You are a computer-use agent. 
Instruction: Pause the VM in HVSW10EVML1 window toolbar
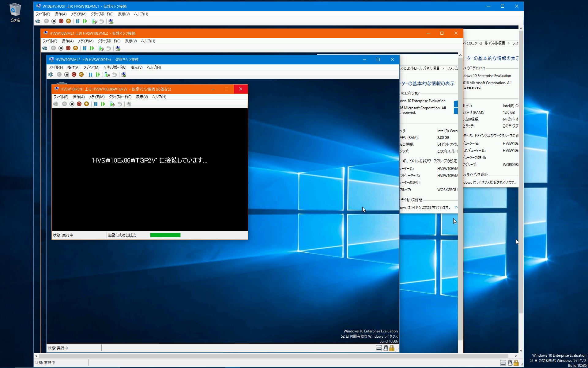tap(78, 21)
